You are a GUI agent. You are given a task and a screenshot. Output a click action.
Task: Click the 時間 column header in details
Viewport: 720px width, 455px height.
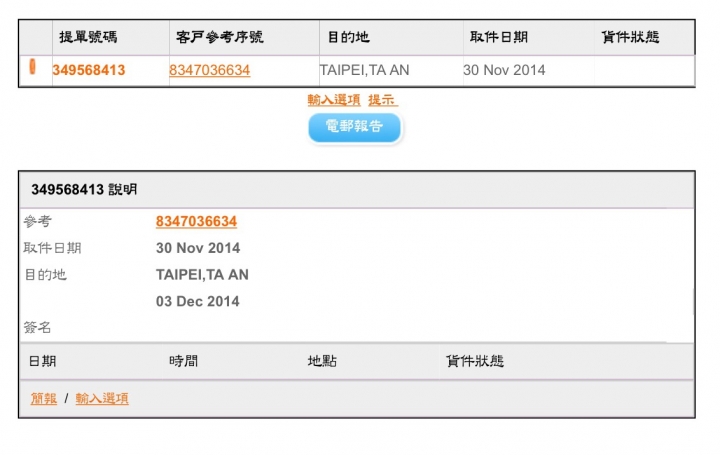pyautogui.click(x=183, y=361)
